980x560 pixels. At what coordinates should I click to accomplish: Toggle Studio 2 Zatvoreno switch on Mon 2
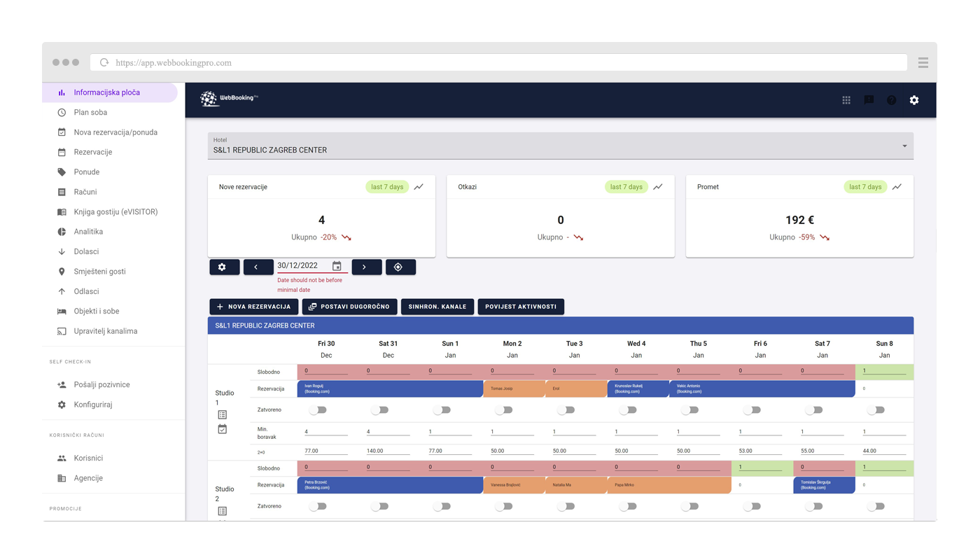pos(503,506)
